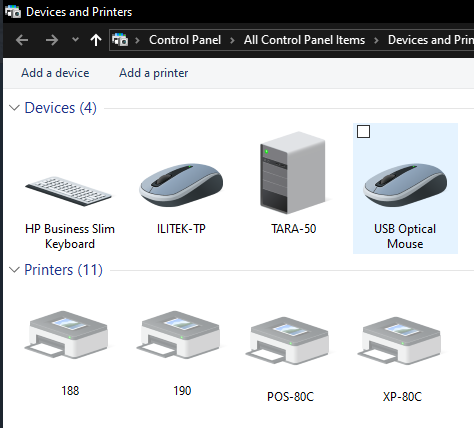Click Add a printer
This screenshot has height=428, width=474.
pyautogui.click(x=154, y=73)
